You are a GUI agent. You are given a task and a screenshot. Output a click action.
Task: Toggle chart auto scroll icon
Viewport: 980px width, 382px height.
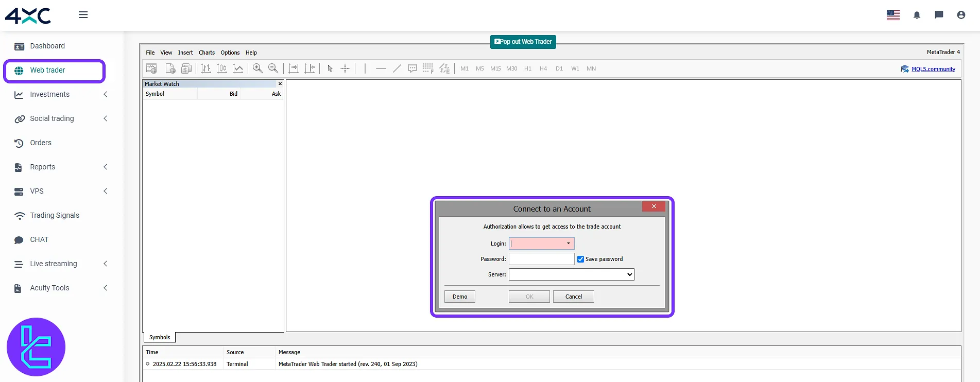point(294,68)
